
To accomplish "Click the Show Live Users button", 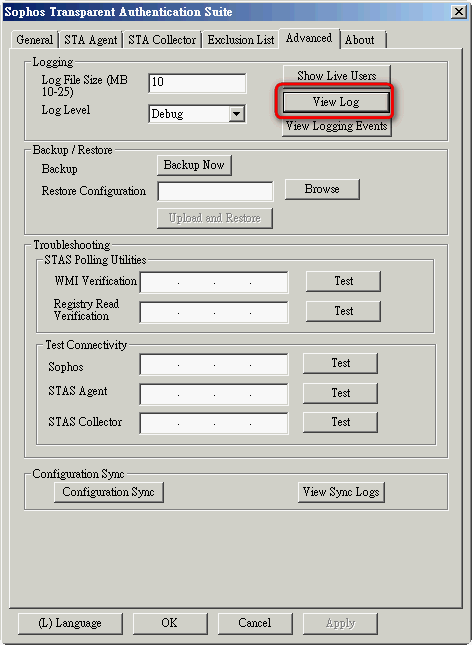I will pos(337,76).
